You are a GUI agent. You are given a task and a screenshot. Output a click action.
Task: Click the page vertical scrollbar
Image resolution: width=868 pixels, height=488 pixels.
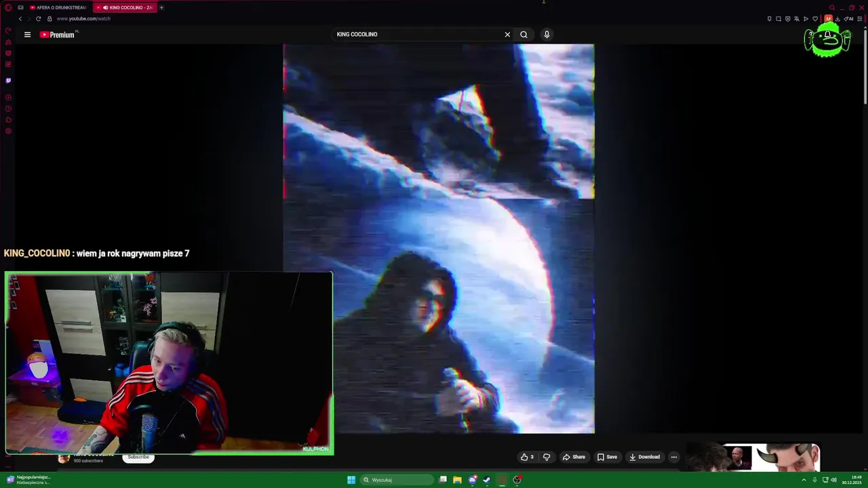point(865,68)
